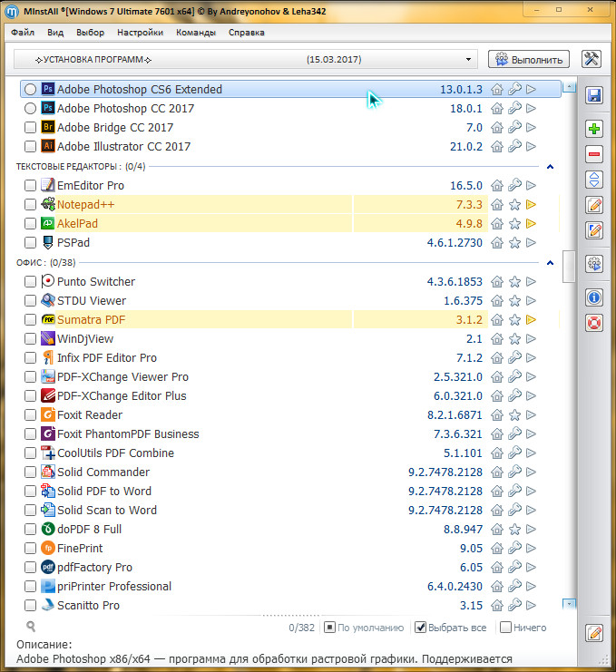Click the scrollbar down arrow
This screenshot has width=616, height=672.
pos(569,604)
